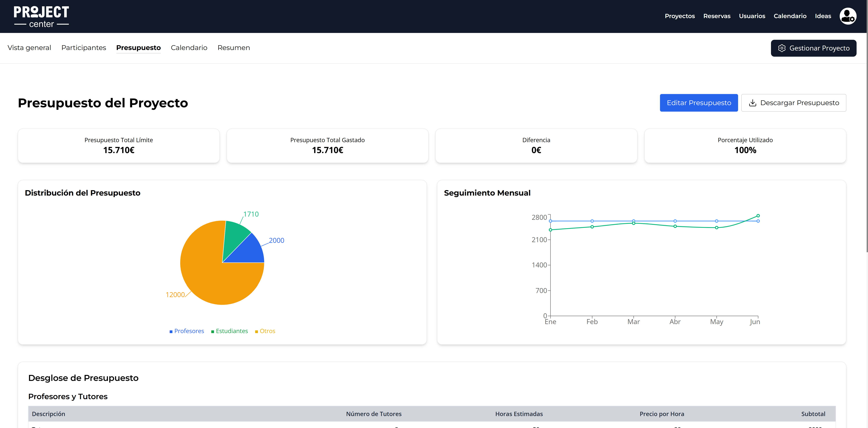Open the Vista general tab

click(x=29, y=48)
